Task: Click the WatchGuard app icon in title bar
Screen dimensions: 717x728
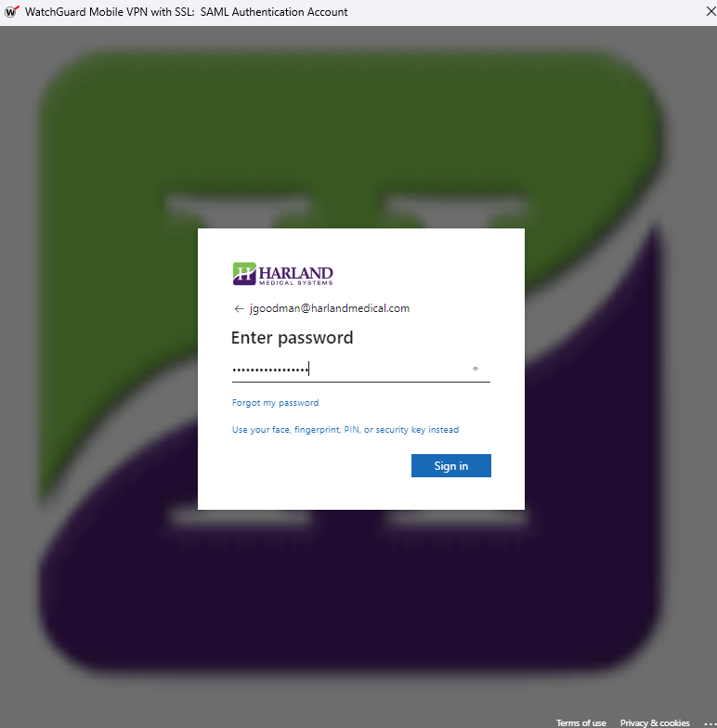Action: click(11, 11)
